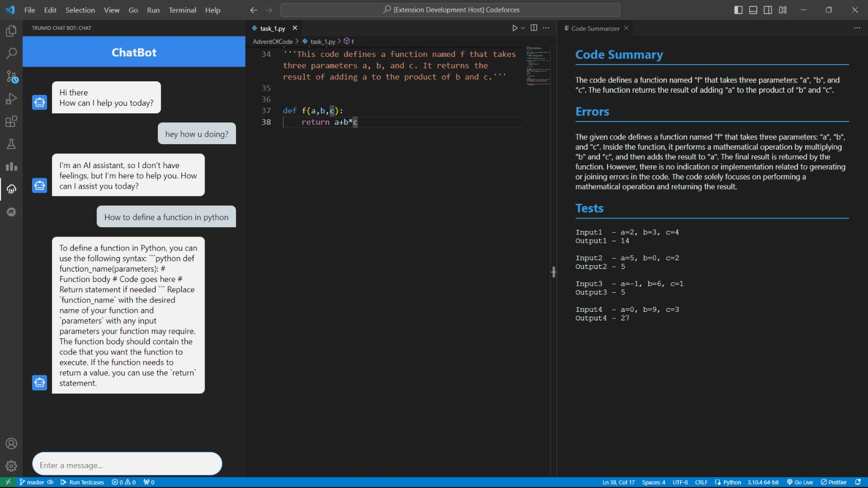The image size is (868, 488).
Task: Open Source Control view icon
Action: [11, 76]
